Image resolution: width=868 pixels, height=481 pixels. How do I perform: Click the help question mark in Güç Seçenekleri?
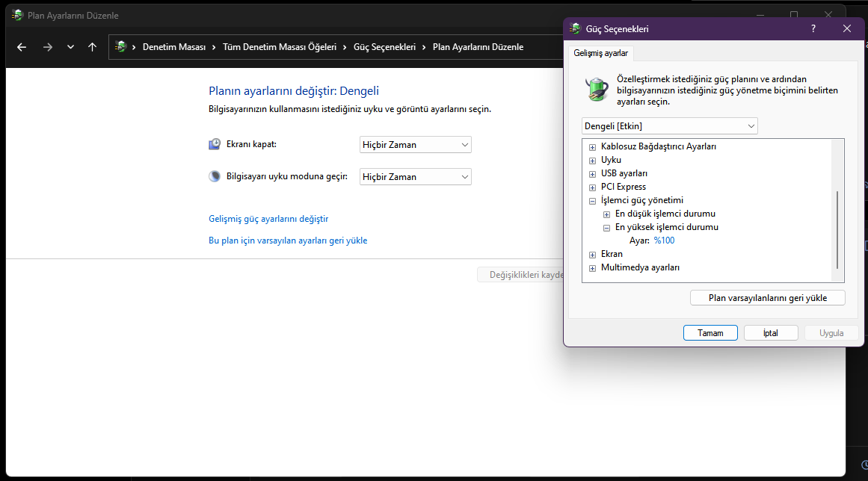813,28
